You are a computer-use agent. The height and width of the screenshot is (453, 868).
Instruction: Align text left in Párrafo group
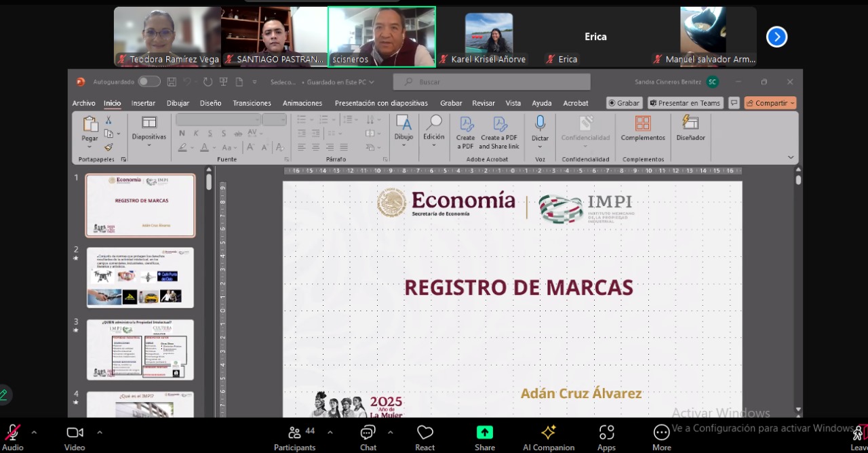click(x=301, y=147)
